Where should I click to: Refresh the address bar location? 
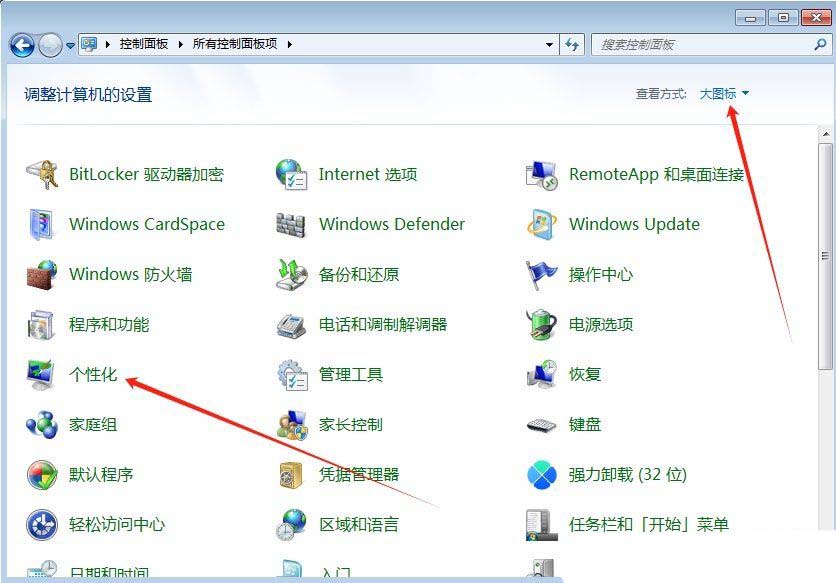(572, 45)
